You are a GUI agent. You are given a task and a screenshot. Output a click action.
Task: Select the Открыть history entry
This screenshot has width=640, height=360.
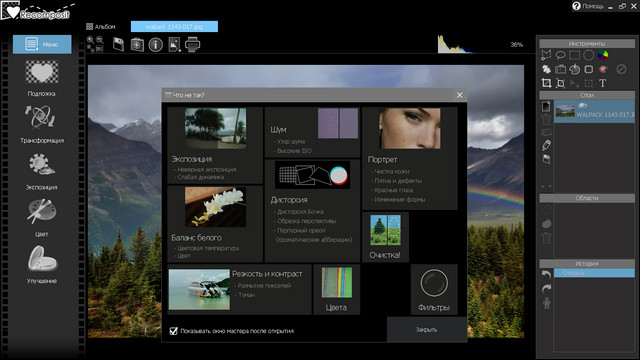coord(594,273)
